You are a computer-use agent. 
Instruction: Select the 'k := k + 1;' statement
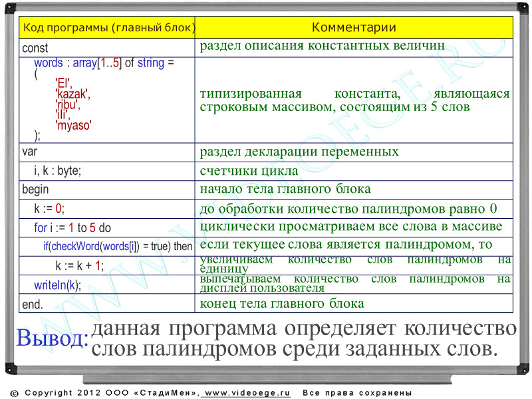click(x=80, y=265)
